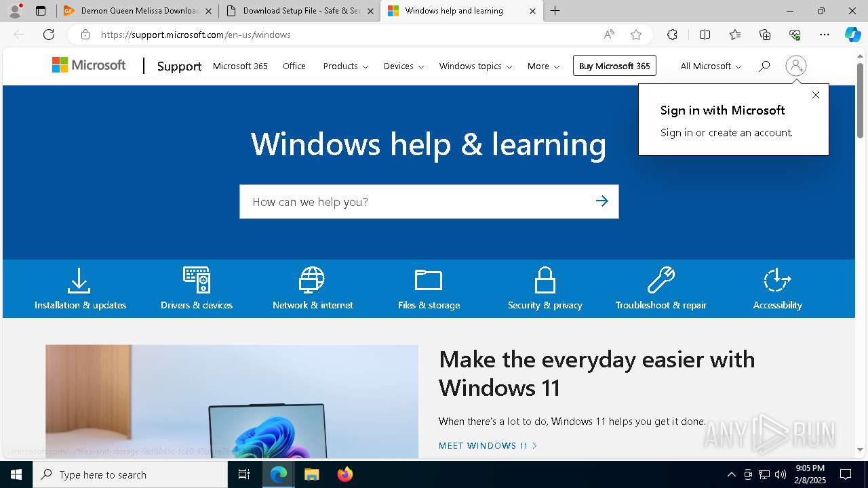868x488 pixels.
Task: Add this page to favorites star
Action: [635, 35]
